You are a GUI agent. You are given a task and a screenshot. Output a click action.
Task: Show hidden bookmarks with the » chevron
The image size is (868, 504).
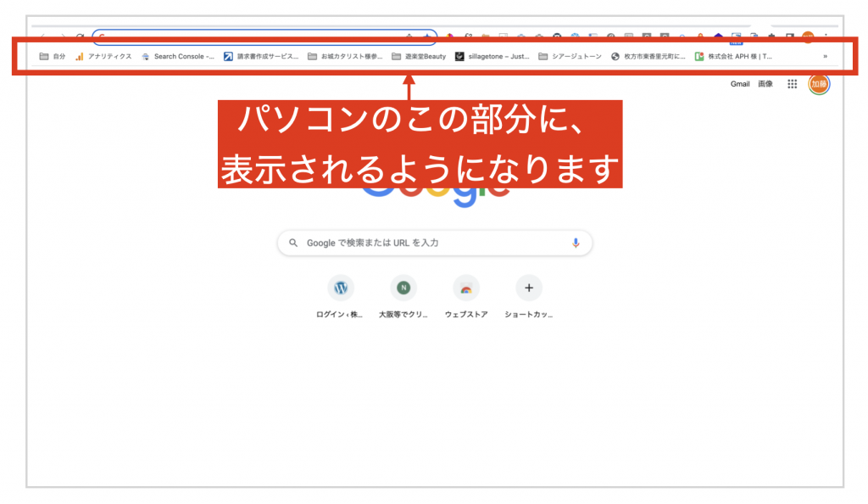pyautogui.click(x=825, y=57)
